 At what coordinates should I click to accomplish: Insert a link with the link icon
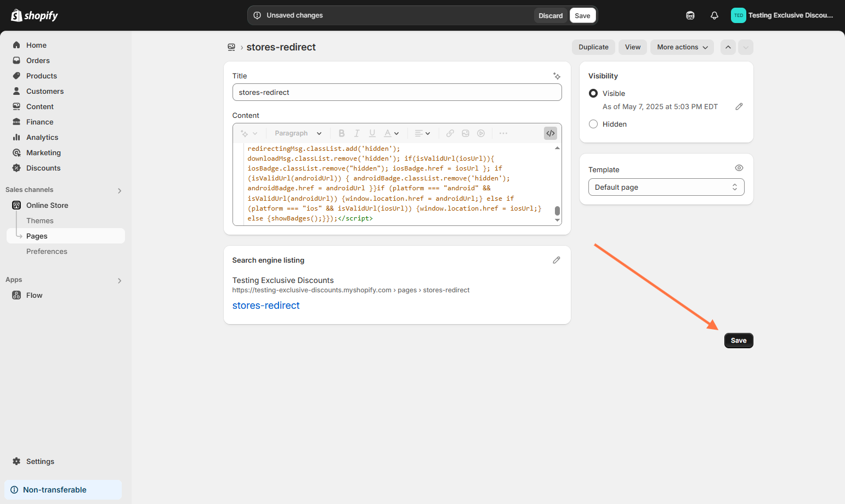(x=450, y=133)
